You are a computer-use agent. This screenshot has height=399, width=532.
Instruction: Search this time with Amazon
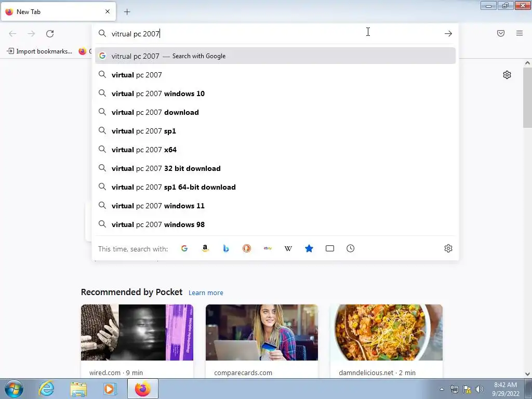(205, 248)
